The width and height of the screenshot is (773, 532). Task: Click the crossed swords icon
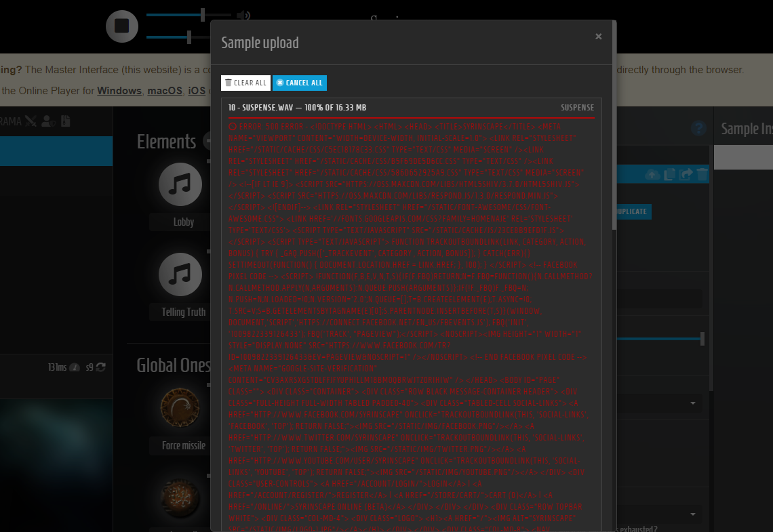click(x=31, y=121)
